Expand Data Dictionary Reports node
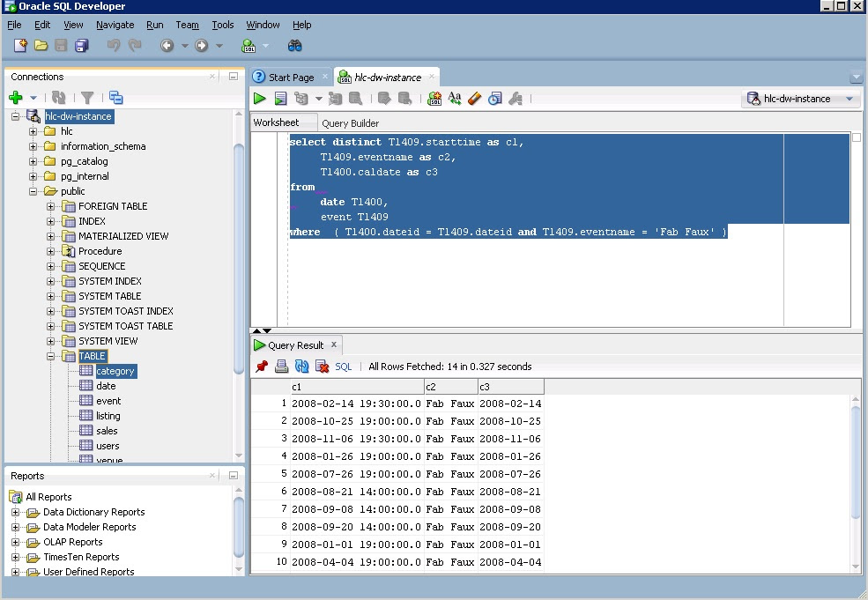 click(x=16, y=512)
